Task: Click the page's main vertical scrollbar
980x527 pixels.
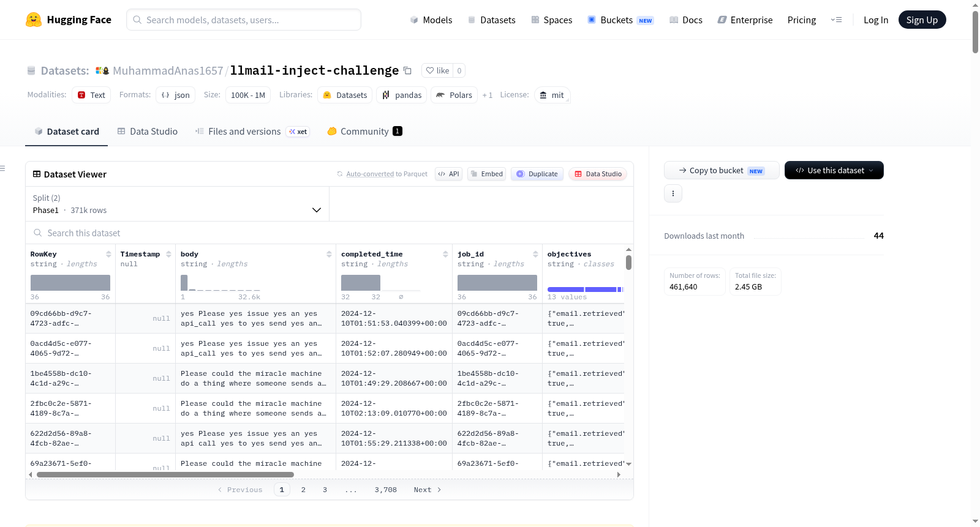Action: [x=975, y=32]
